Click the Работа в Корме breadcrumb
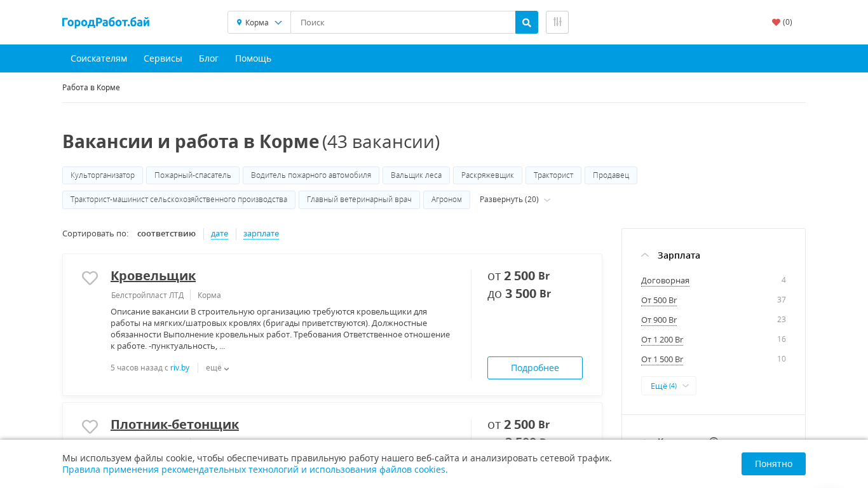 (x=91, y=88)
